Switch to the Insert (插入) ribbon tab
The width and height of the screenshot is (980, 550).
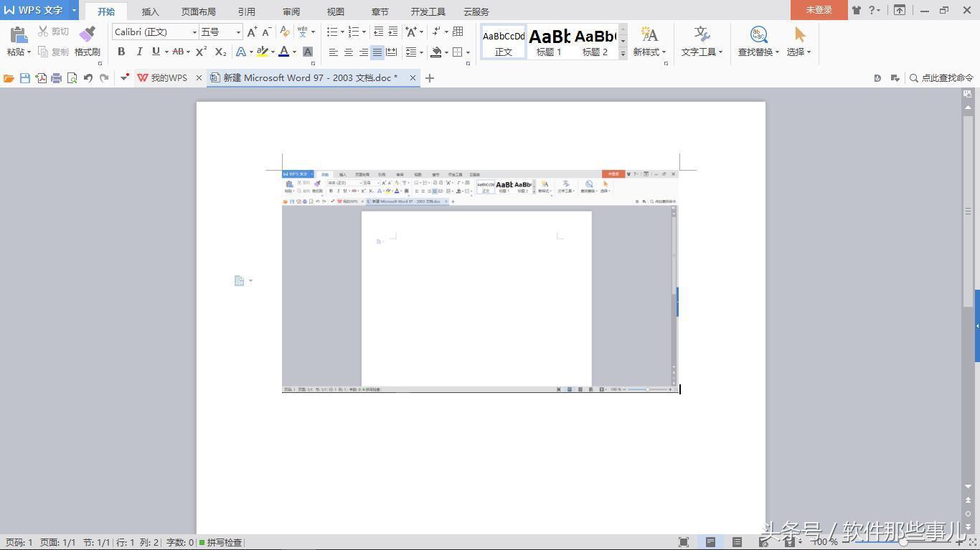point(150,11)
